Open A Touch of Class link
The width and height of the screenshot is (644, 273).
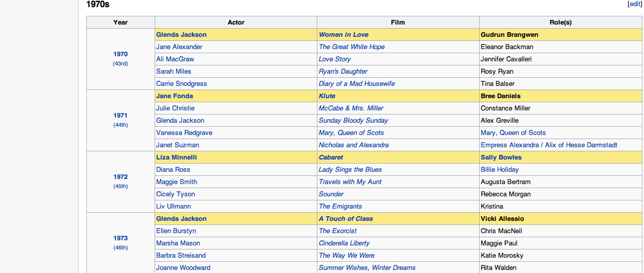(346, 219)
